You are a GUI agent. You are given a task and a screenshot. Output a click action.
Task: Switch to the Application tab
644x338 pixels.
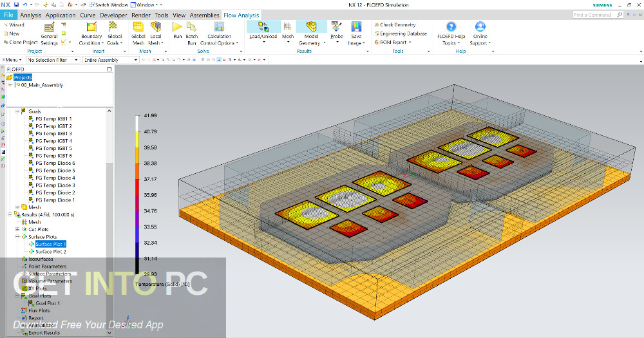(x=61, y=15)
